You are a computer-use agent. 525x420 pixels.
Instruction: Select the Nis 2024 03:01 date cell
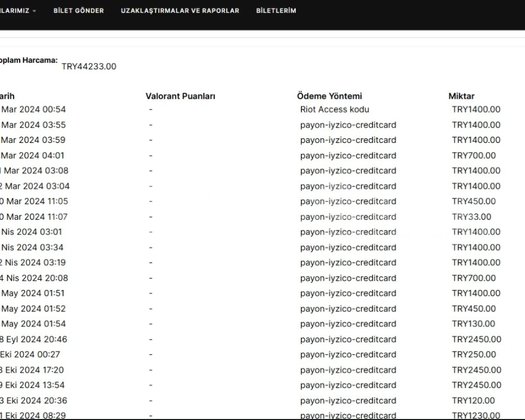31,232
